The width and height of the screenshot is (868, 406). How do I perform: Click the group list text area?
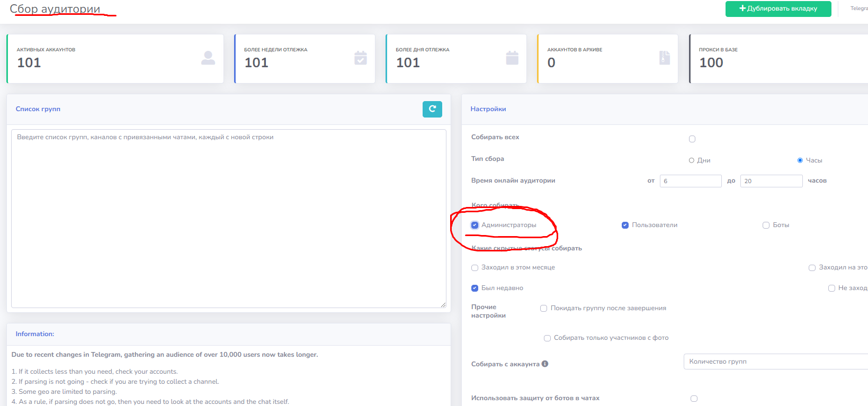point(228,218)
